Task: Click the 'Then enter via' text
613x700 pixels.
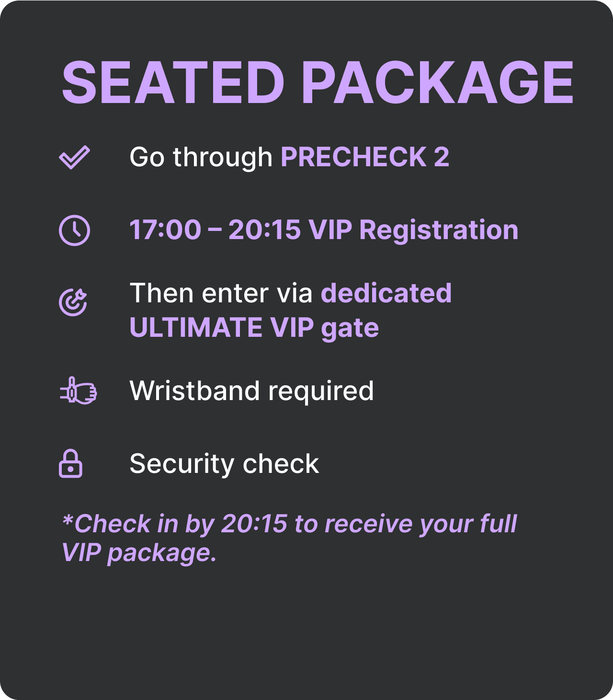Action: (221, 293)
